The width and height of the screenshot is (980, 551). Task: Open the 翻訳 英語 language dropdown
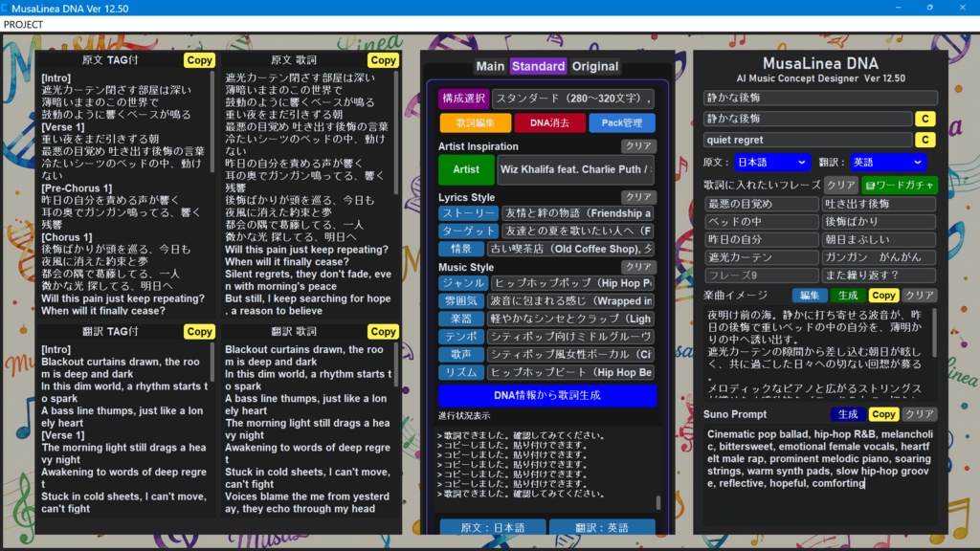tap(888, 163)
